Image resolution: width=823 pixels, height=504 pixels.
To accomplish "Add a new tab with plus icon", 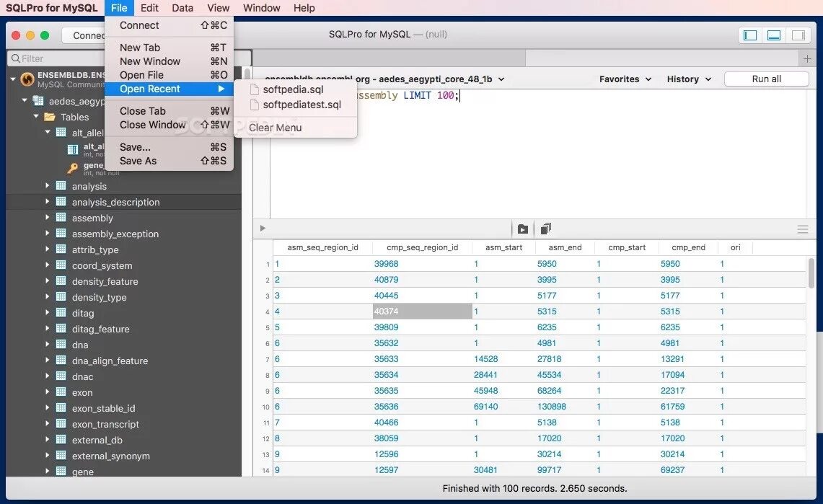I will pos(807,58).
